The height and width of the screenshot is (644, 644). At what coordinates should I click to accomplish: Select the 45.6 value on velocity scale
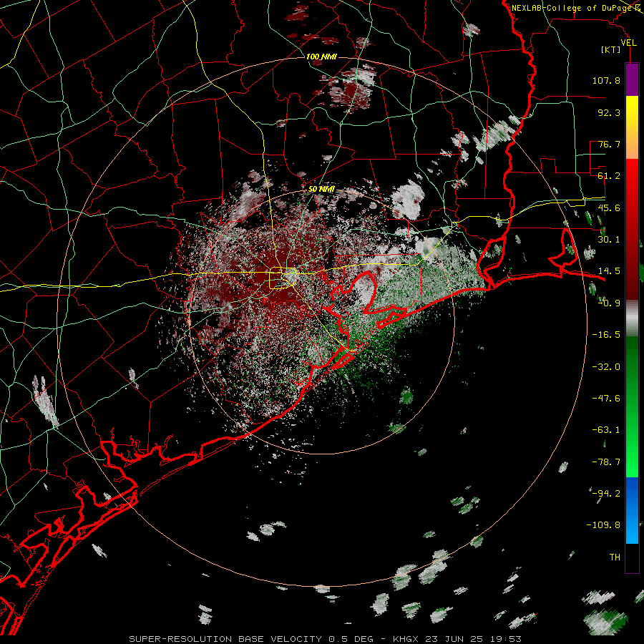tap(609, 208)
